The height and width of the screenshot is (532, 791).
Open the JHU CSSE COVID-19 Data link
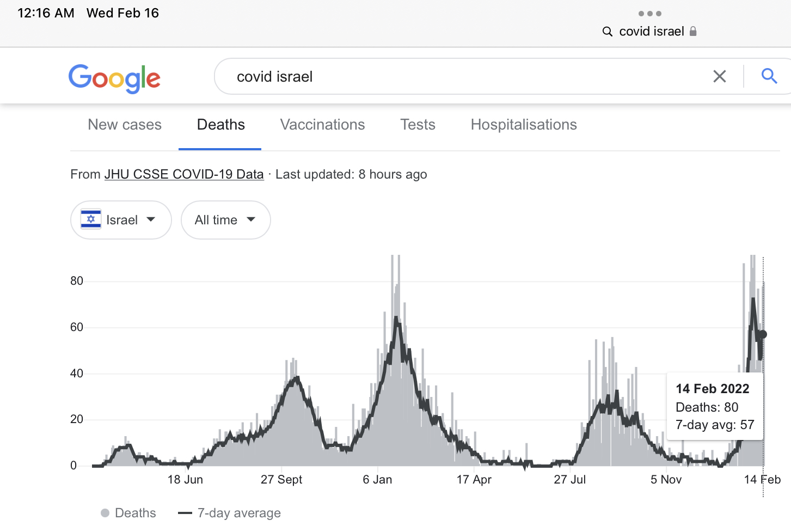pos(184,174)
